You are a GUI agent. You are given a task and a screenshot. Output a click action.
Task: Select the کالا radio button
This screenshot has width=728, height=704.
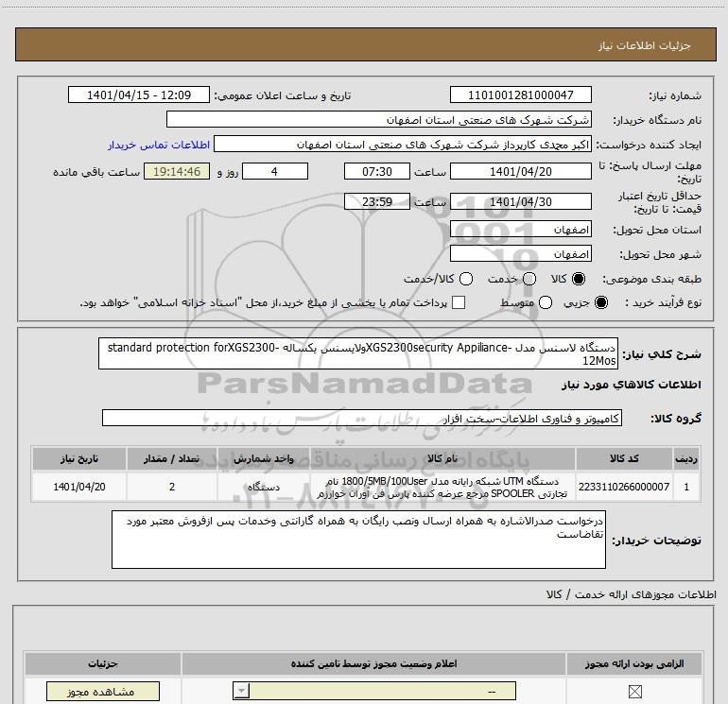[579, 279]
